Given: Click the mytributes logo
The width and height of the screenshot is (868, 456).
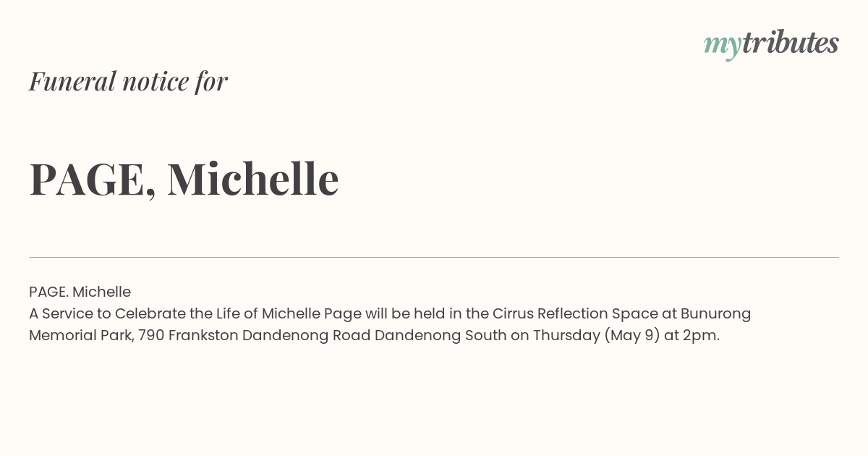Looking at the screenshot, I should (x=771, y=44).
